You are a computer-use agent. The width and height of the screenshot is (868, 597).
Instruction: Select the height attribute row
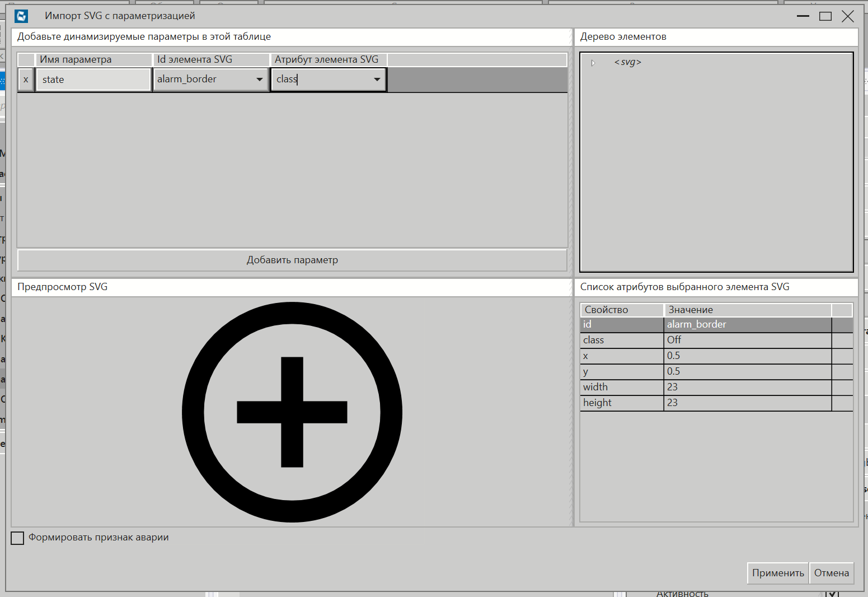click(621, 403)
